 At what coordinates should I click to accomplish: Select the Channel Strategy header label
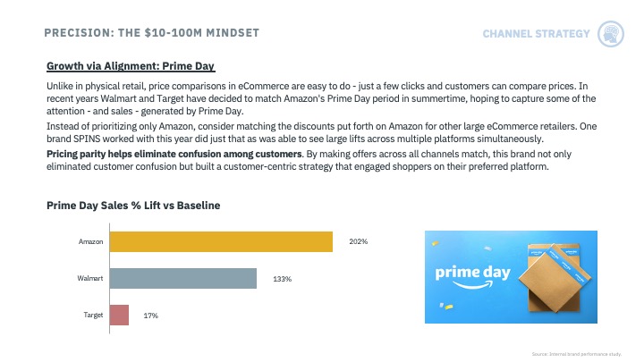click(536, 34)
